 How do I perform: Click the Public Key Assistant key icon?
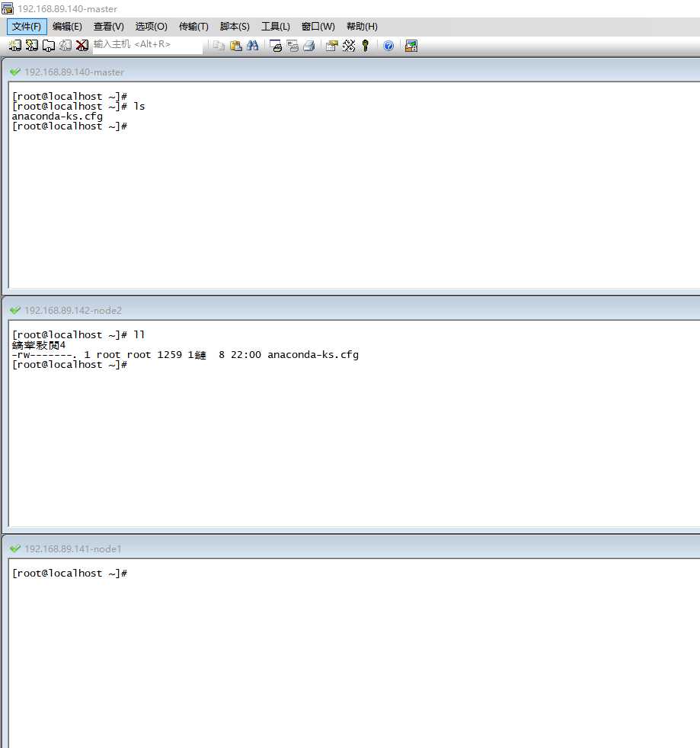[x=366, y=45]
